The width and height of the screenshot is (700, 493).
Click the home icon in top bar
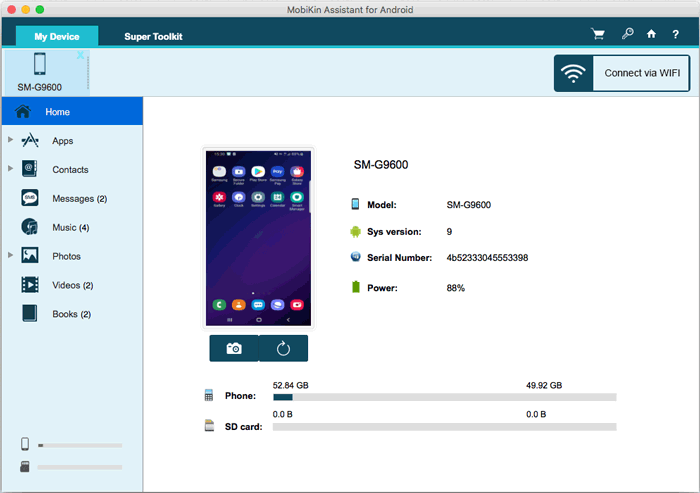tap(651, 34)
